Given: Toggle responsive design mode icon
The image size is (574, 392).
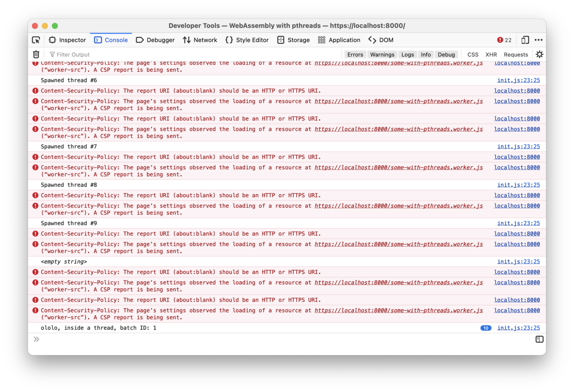Looking at the screenshot, I should (x=525, y=40).
